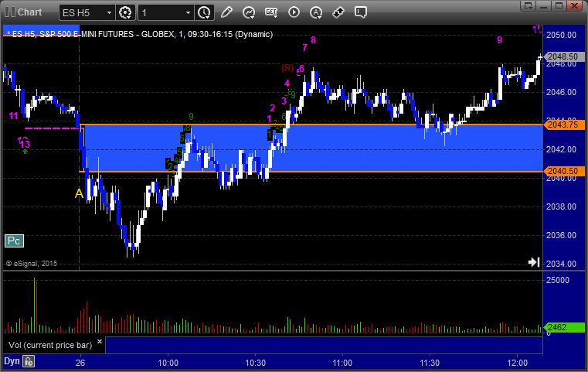
Task: Click the magenta 13 count label
Action: point(25,144)
